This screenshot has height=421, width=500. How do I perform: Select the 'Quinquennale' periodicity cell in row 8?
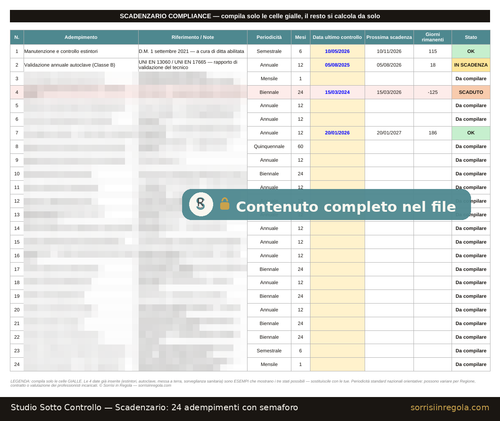(269, 147)
